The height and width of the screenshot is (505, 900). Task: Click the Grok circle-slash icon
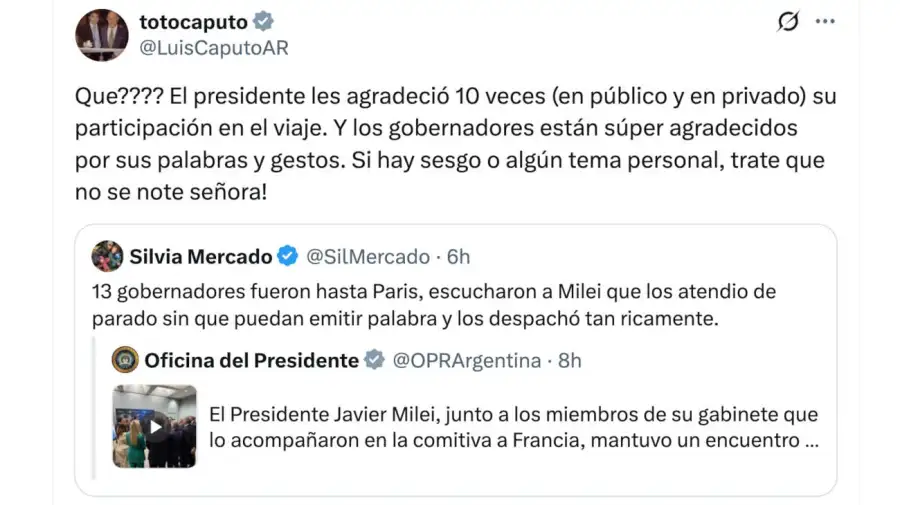coord(788,21)
